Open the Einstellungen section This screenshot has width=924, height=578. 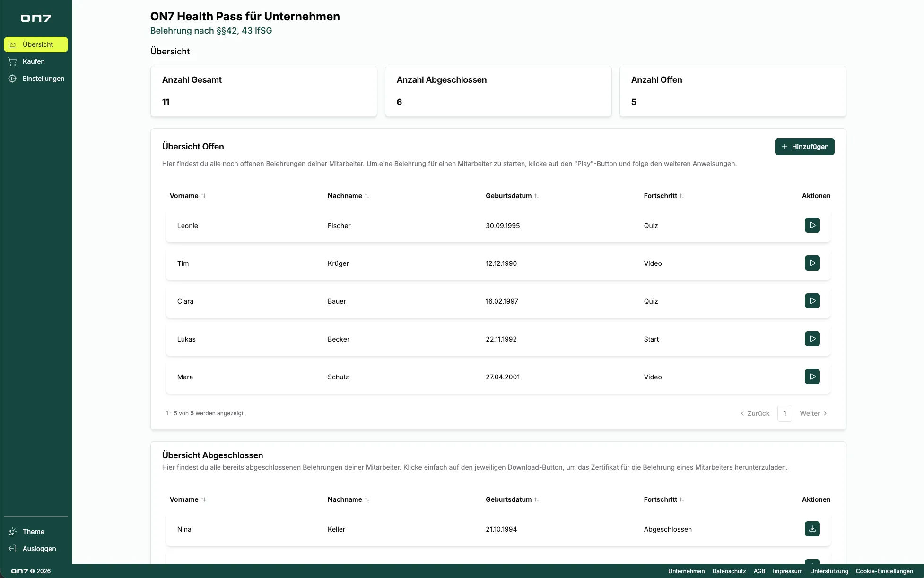[43, 79]
